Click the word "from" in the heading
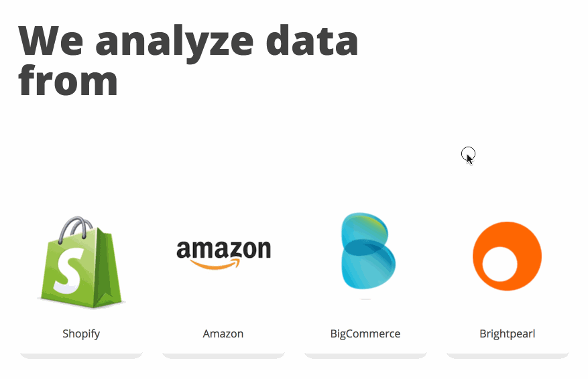Screen dimensions: 588x379 [68, 80]
